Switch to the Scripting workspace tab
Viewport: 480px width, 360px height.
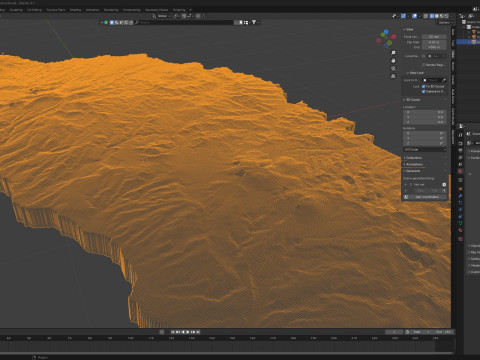point(179,10)
